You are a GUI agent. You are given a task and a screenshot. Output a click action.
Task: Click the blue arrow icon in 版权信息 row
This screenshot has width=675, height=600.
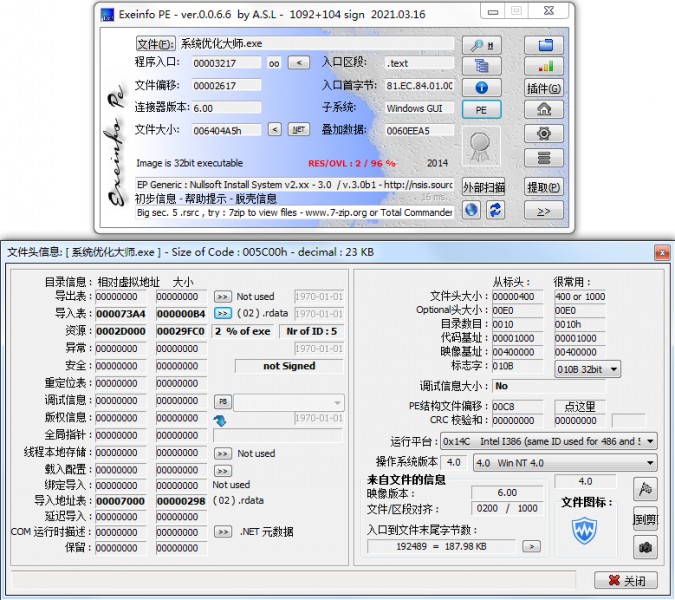(220, 421)
